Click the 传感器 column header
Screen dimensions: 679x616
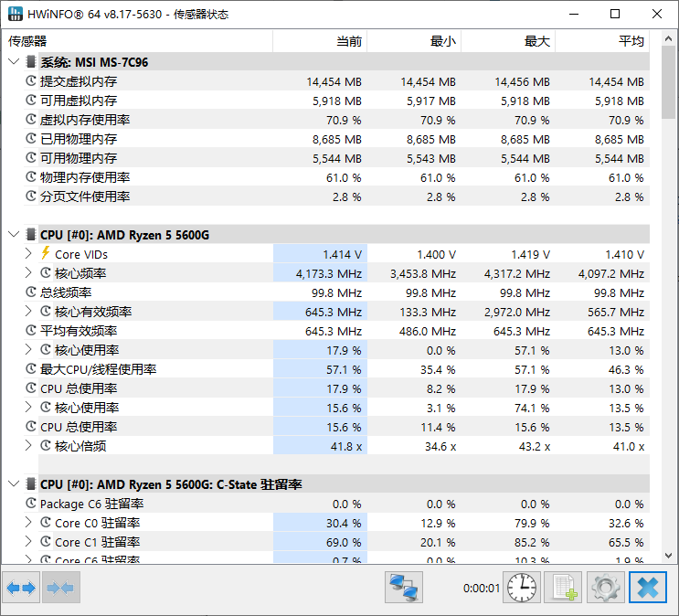pyautogui.click(x=137, y=41)
